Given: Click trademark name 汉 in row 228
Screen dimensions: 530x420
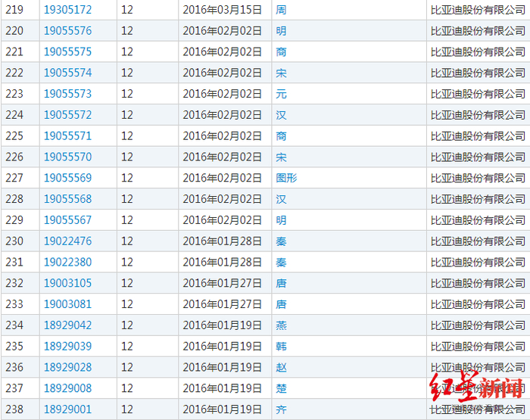Looking at the screenshot, I should click(281, 199).
